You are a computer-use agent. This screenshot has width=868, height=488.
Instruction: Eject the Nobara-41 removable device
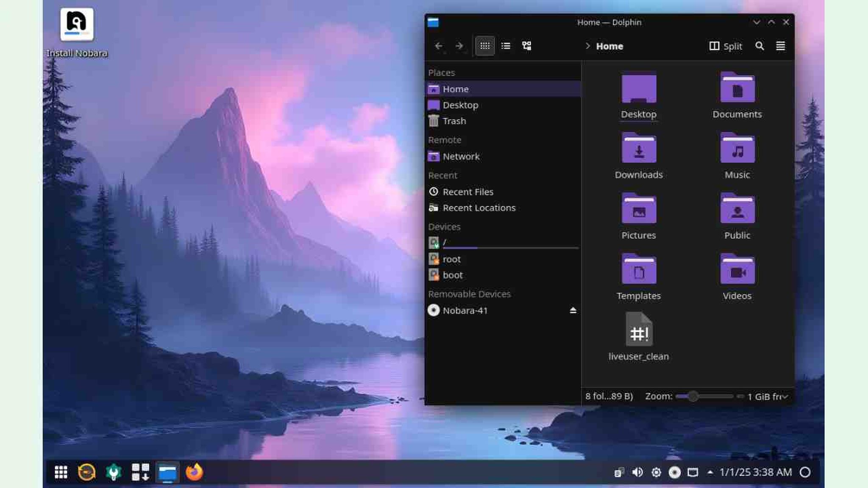[x=573, y=311]
